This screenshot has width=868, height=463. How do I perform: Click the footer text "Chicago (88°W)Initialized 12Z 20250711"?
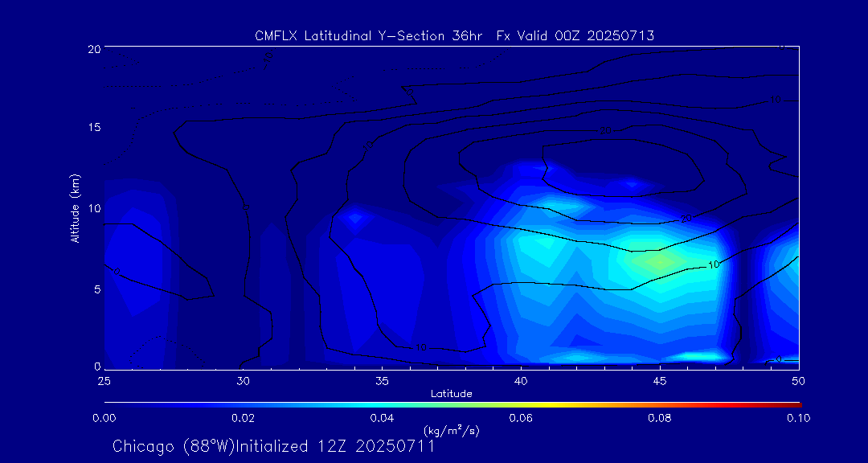[x=273, y=446]
